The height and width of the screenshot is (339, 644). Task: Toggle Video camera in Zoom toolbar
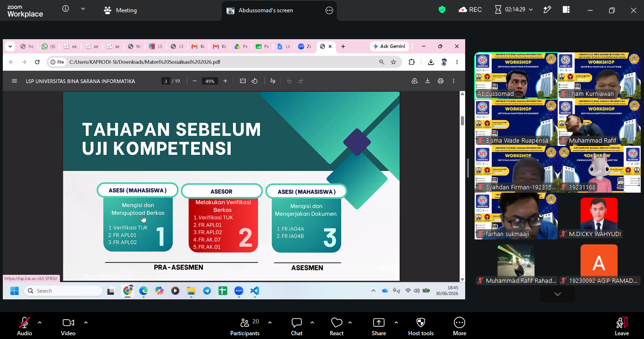pyautogui.click(x=68, y=326)
